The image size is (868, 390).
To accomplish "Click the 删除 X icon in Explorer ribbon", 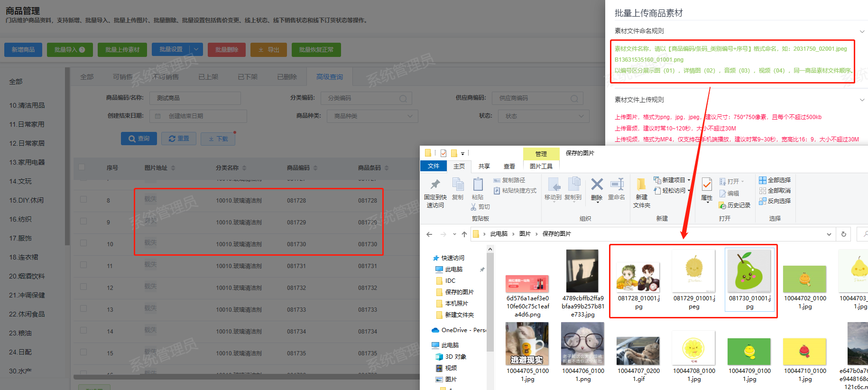I will 597,184.
